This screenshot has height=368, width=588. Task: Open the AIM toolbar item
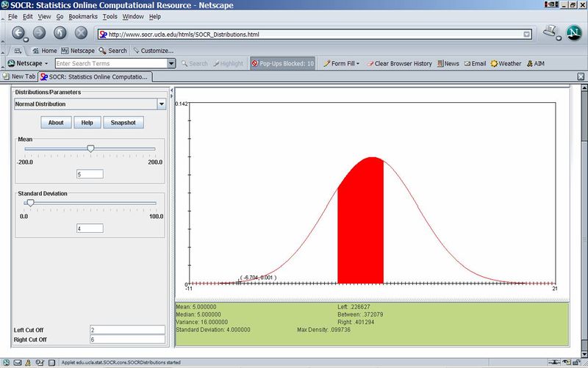tap(536, 63)
